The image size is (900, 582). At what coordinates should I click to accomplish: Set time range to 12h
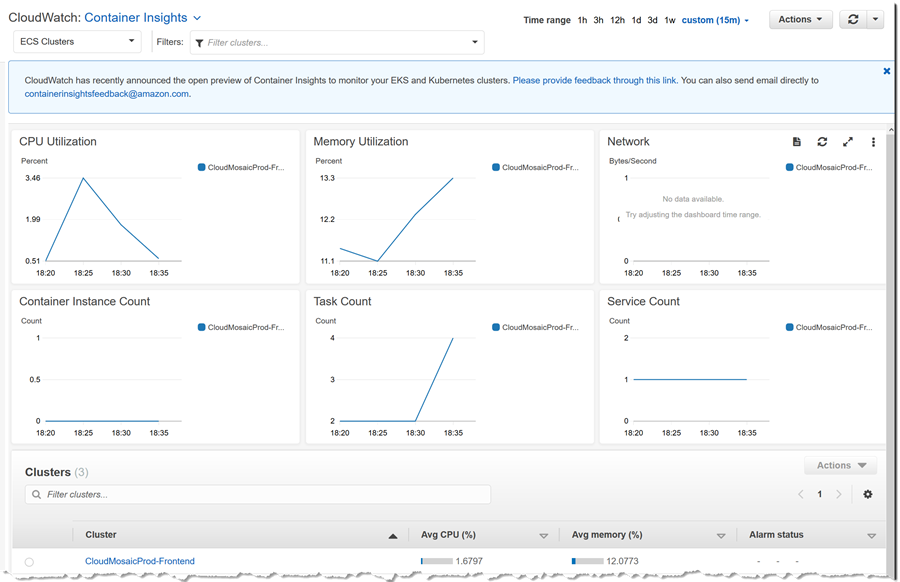(x=618, y=20)
